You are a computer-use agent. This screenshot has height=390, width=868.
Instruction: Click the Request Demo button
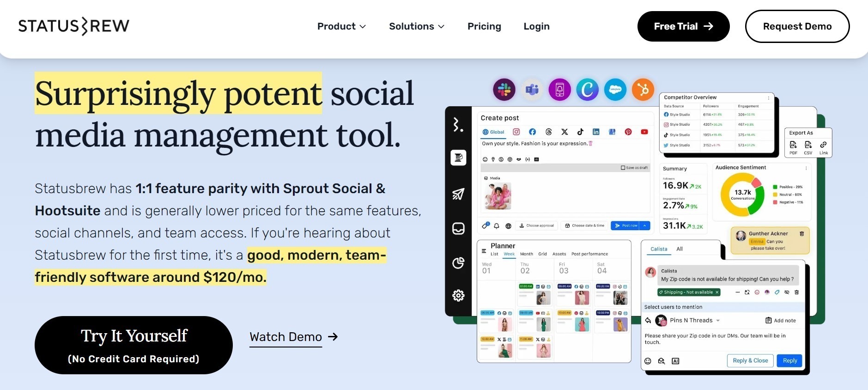click(x=797, y=26)
